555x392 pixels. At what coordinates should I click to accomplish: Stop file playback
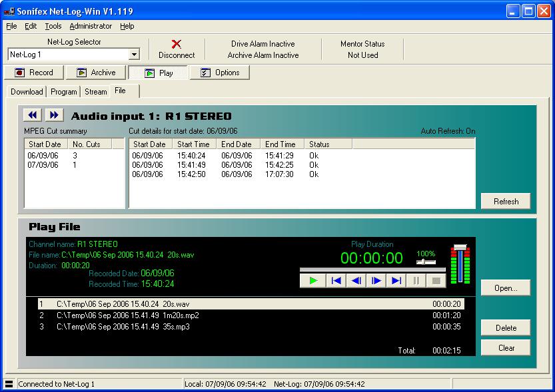pyautogui.click(x=436, y=281)
